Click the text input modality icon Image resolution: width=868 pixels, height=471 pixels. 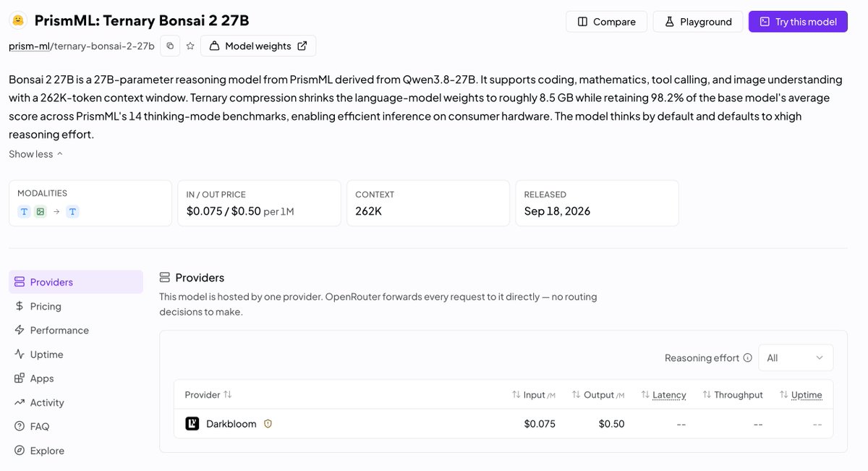23,212
